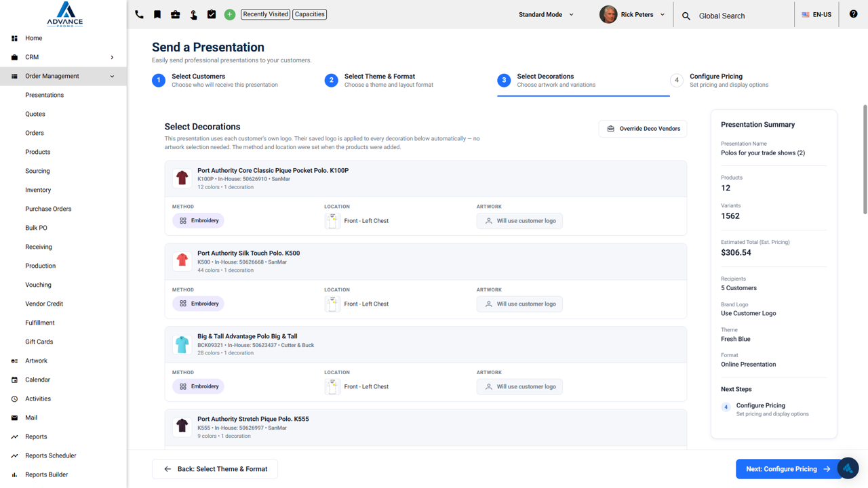Open Sourcing in sidebar
868x488 pixels.
pyautogui.click(x=37, y=171)
